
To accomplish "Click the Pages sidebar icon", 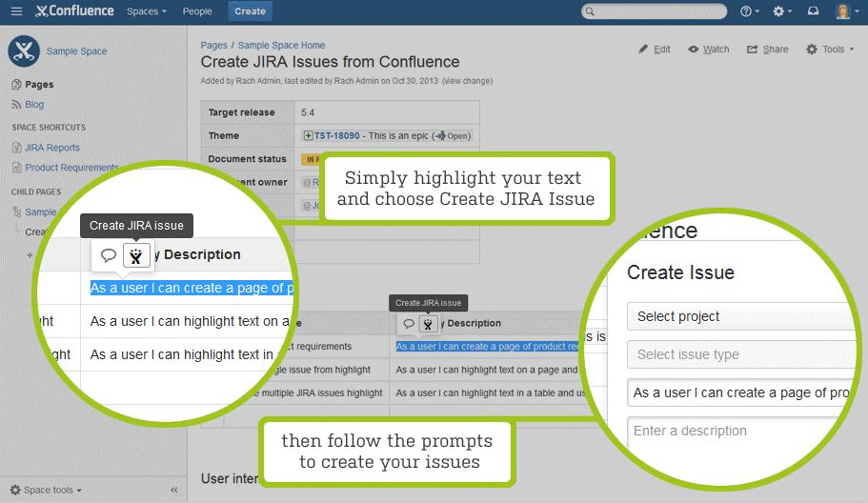I will coord(16,85).
